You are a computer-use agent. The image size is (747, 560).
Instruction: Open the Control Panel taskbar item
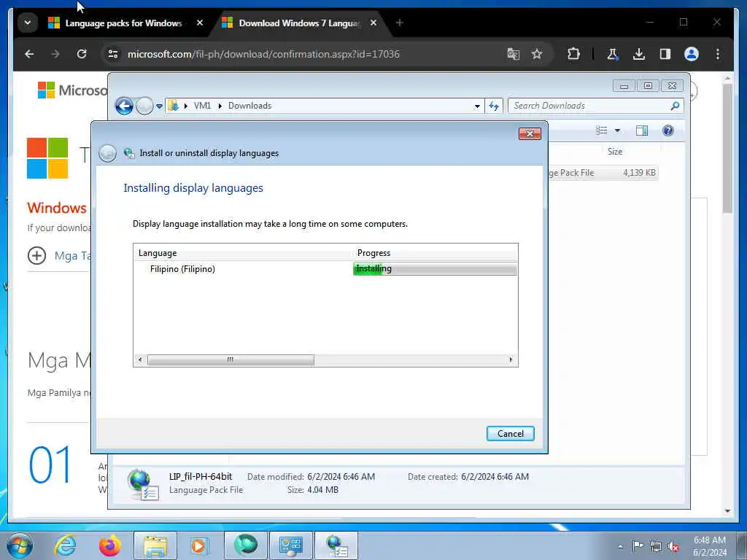290,545
